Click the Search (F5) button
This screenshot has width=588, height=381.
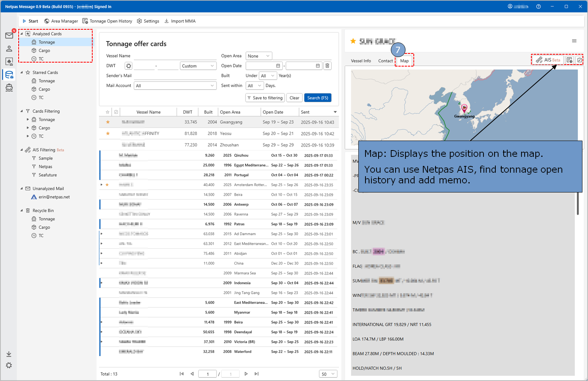[x=318, y=98]
